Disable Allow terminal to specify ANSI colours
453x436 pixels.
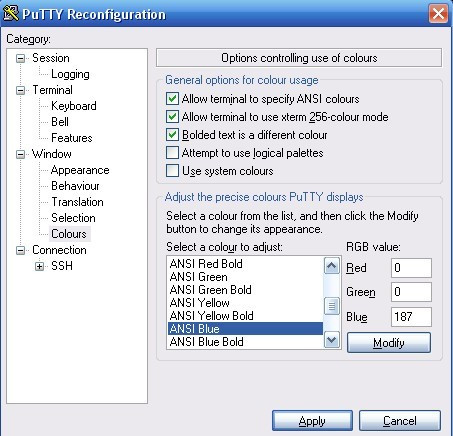(x=172, y=99)
